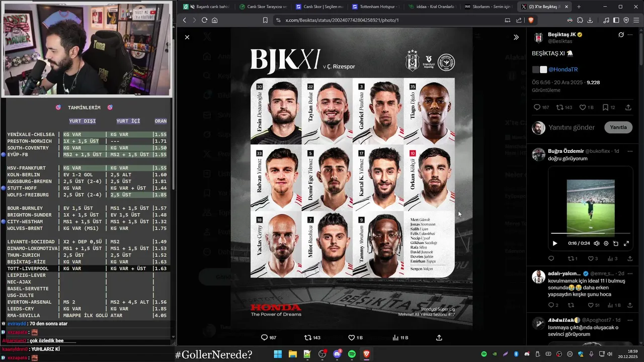The height and width of the screenshot is (362, 644).
Task: Open Abdullah @Apoghost7 profile
Action: coord(563,320)
